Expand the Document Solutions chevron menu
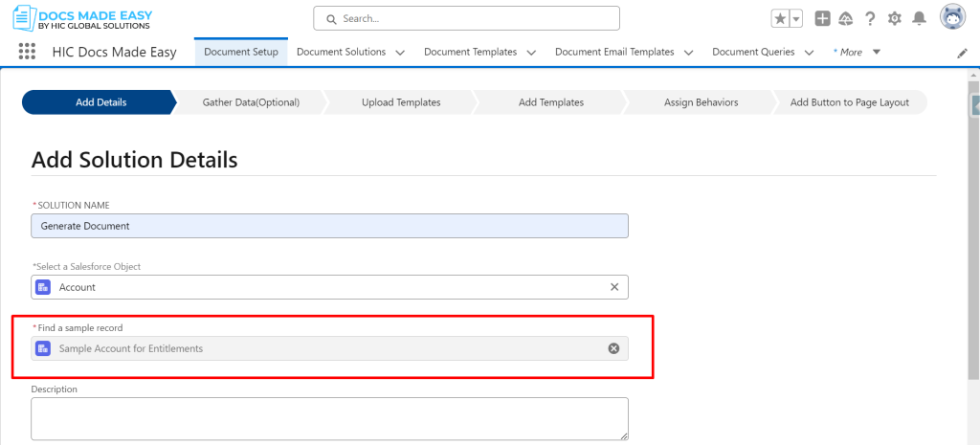The height and width of the screenshot is (445, 980). click(401, 53)
